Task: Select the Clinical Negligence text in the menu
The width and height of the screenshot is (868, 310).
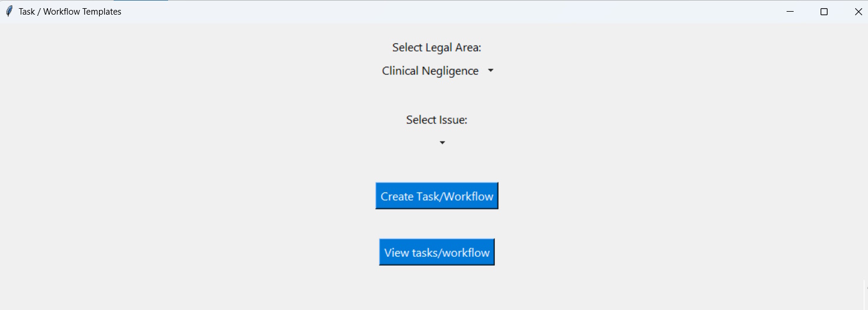Action: (x=430, y=71)
